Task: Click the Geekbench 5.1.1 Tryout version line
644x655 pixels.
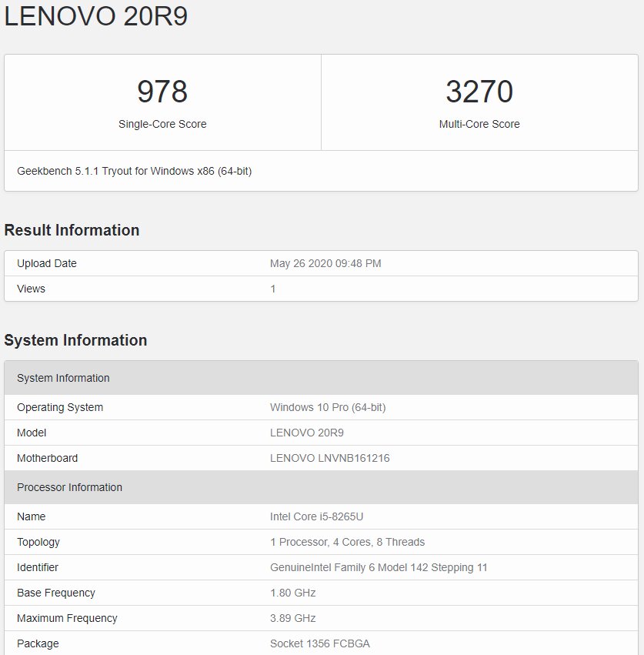Action: [x=135, y=172]
